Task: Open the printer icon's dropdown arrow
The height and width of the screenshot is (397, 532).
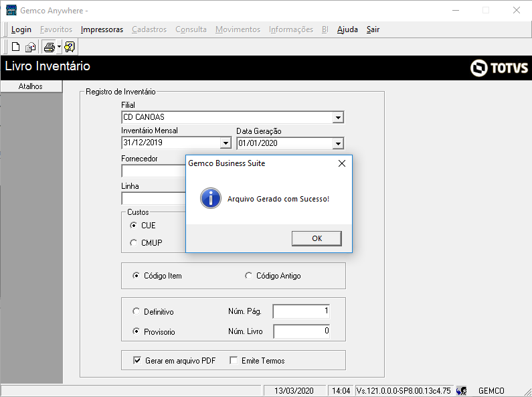Action: 59,47
